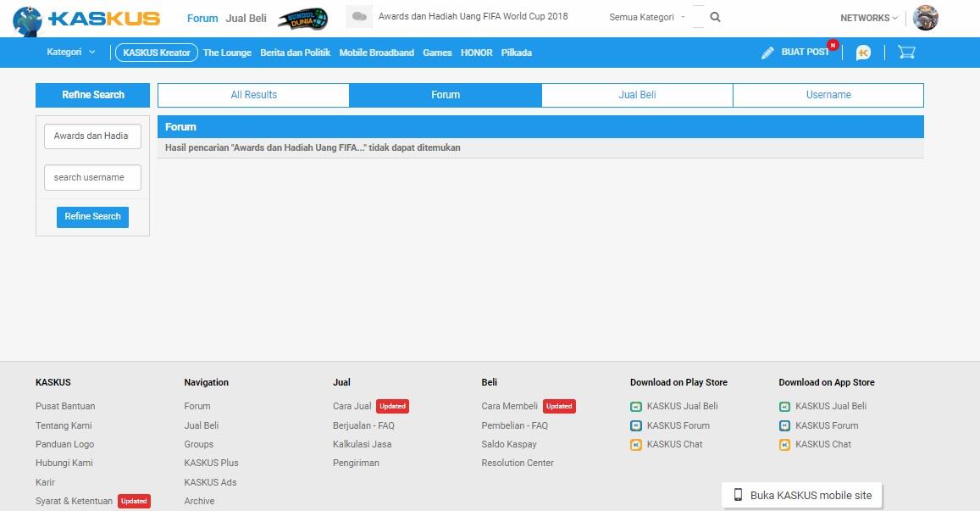Click the Download on Play Store heading

tap(678, 383)
